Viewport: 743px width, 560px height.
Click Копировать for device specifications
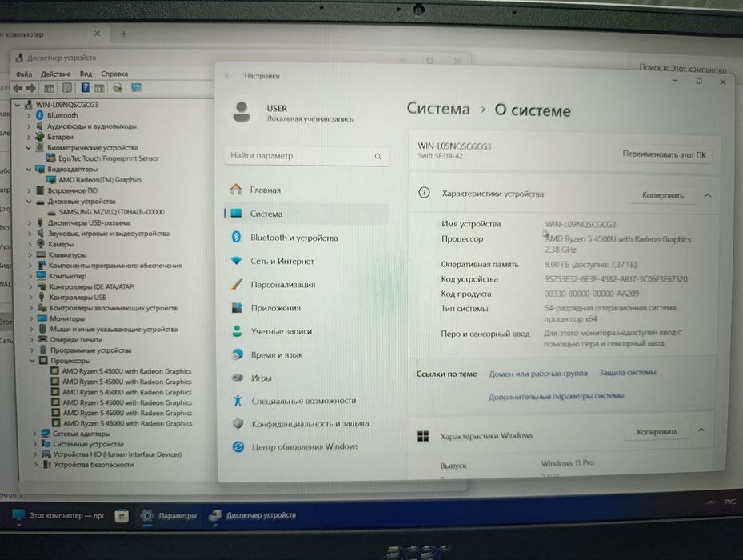point(662,195)
